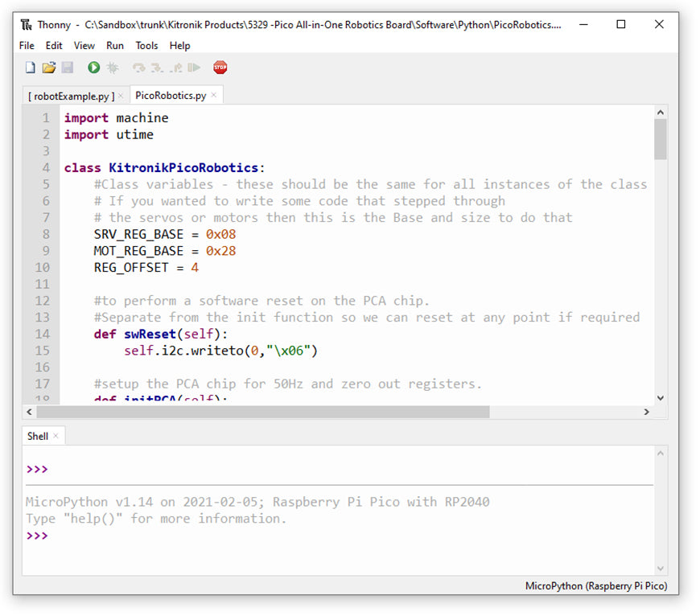This screenshot has width=700, height=616.
Task: Click the Open file folder icon
Action: [48, 68]
